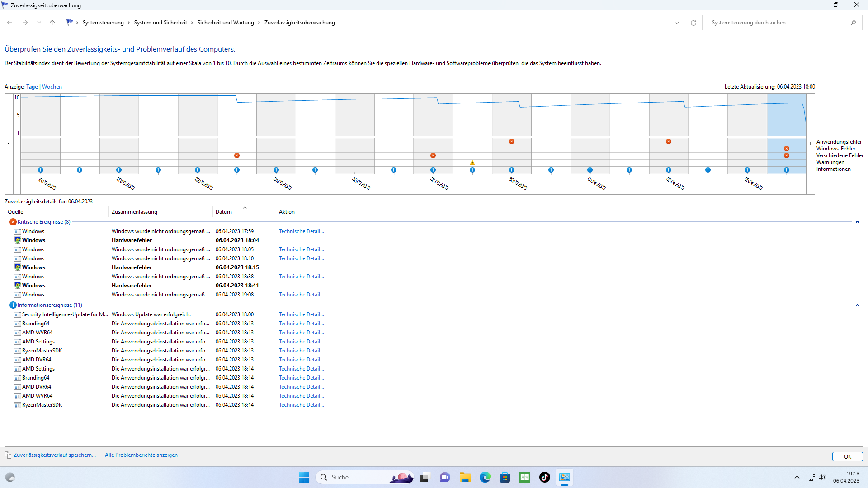Click Windows Start button icon
Image resolution: width=868 pixels, height=488 pixels.
(x=304, y=477)
